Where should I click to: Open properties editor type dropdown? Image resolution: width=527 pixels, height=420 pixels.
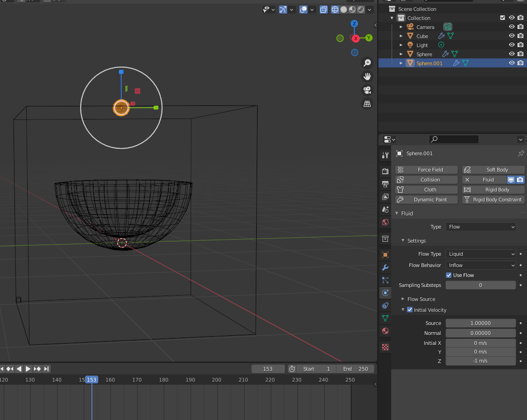coord(389,139)
